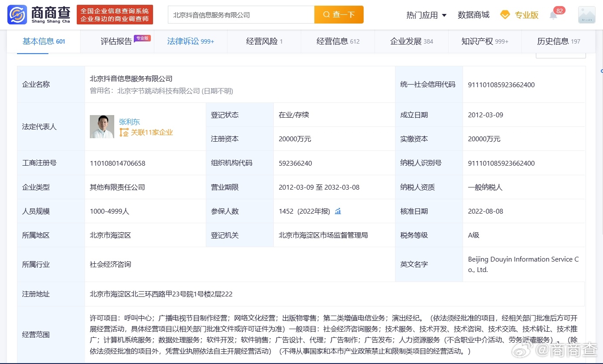Click the registration authority 北京市海淀区市场监督管理局

[323, 235]
